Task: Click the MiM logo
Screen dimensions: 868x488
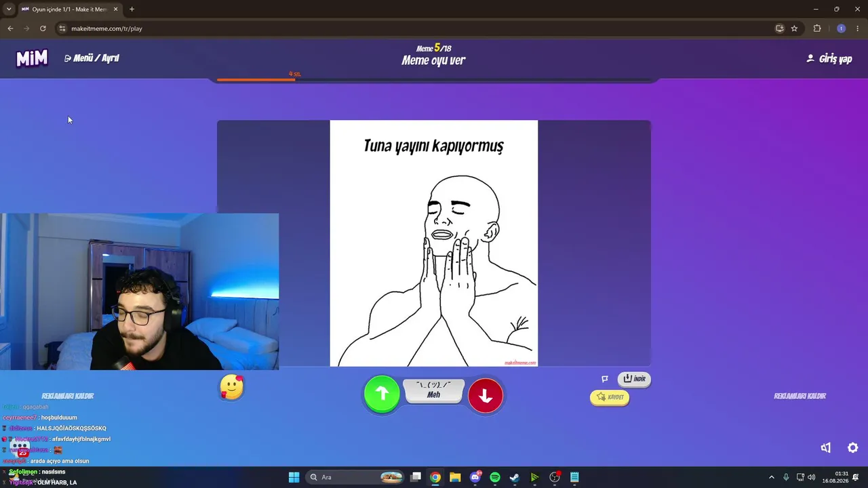Action: click(32, 58)
